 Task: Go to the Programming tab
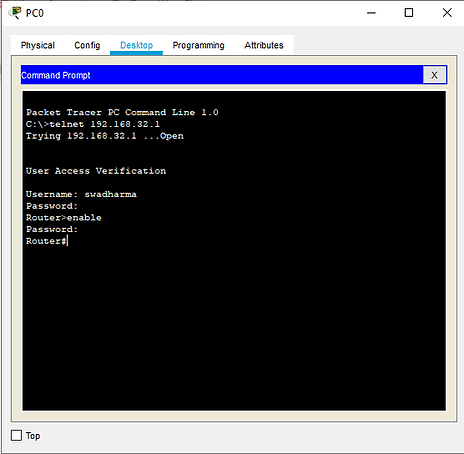199,45
